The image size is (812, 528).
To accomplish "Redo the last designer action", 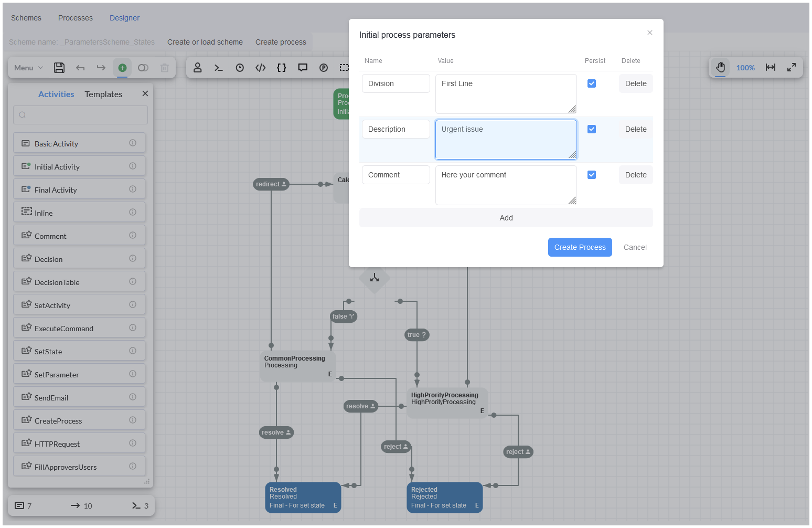I will (x=101, y=68).
